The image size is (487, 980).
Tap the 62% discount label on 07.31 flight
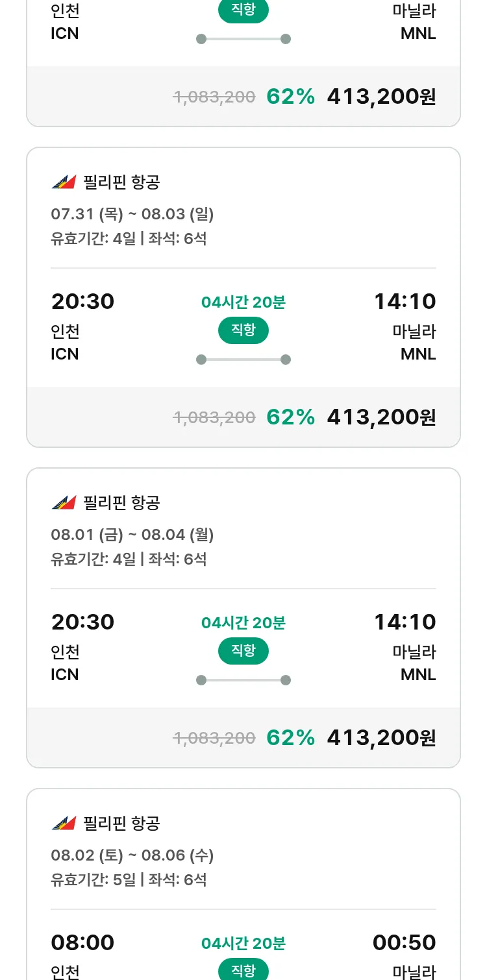[290, 417]
